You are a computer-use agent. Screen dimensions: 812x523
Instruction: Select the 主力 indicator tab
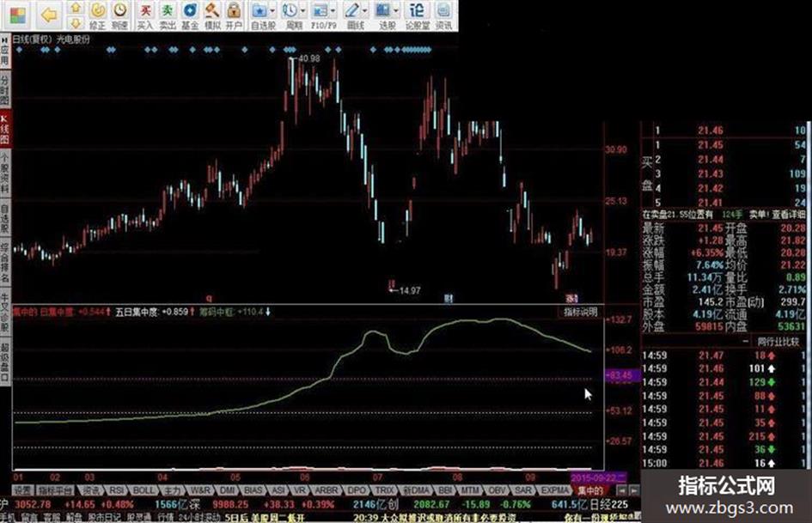[171, 490]
